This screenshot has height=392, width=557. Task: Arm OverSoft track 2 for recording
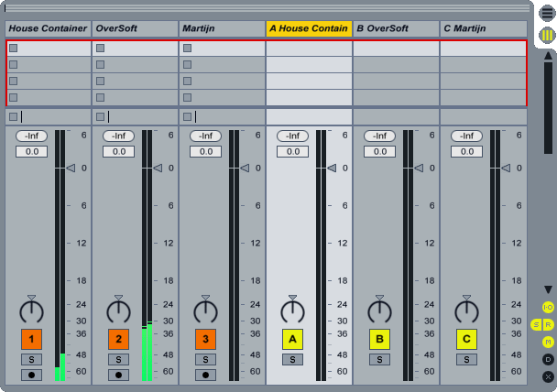coord(118,375)
